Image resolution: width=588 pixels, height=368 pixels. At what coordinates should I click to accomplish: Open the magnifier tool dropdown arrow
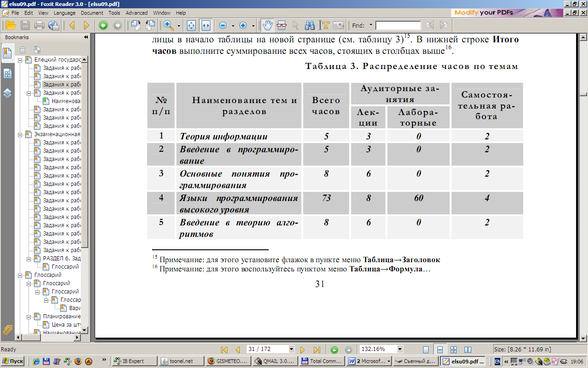[179, 26]
